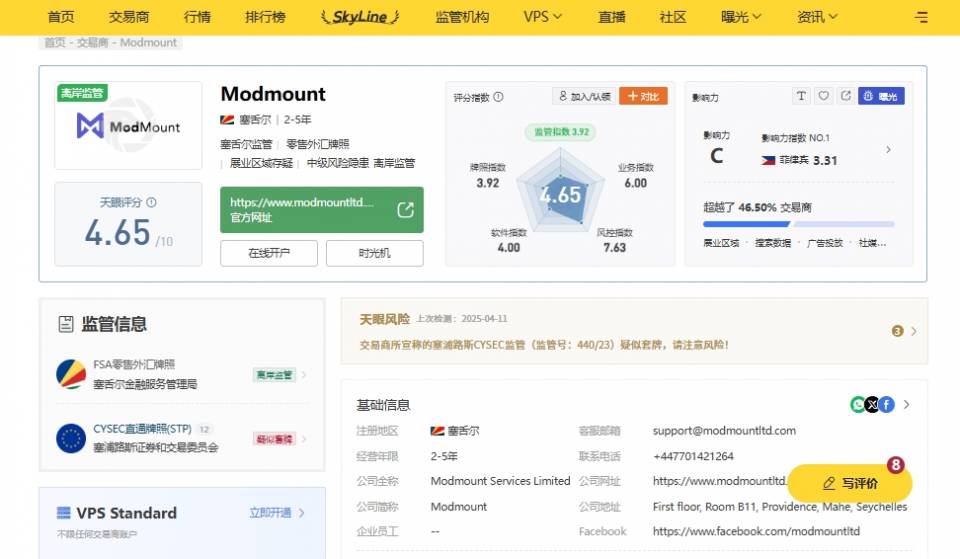The image size is (960, 559).
Task: Select 监管机构 in the top navigation
Action: [x=462, y=17]
